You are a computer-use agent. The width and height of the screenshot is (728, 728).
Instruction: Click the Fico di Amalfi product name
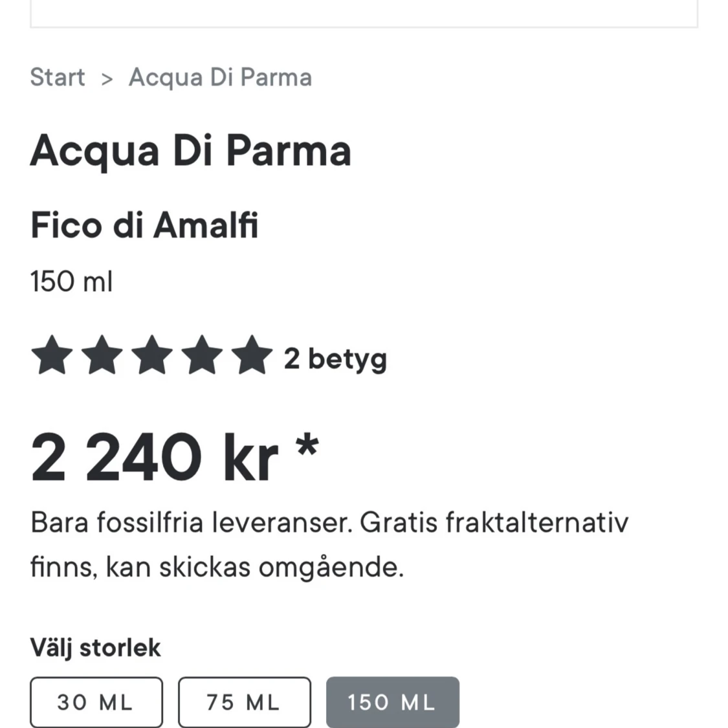coord(144,226)
